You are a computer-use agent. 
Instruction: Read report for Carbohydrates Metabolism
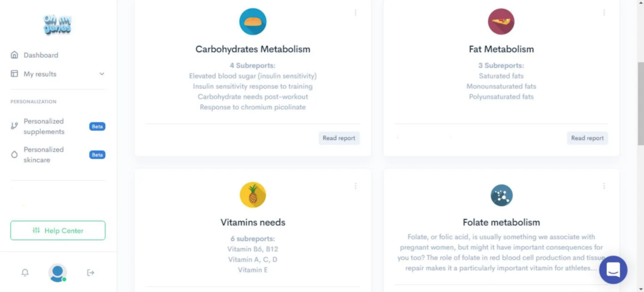[x=339, y=138]
